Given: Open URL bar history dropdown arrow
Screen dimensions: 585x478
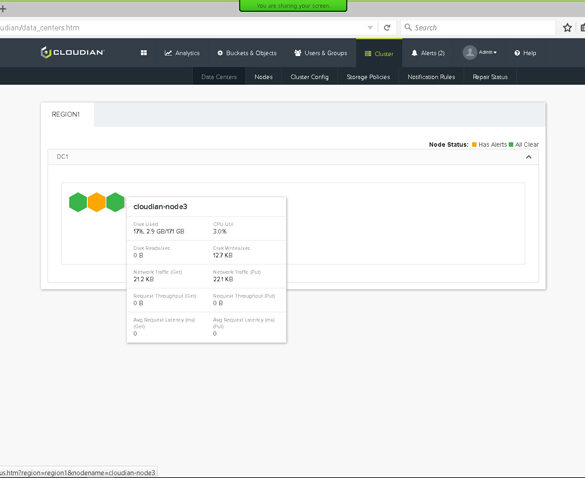Looking at the screenshot, I should pyautogui.click(x=370, y=28).
